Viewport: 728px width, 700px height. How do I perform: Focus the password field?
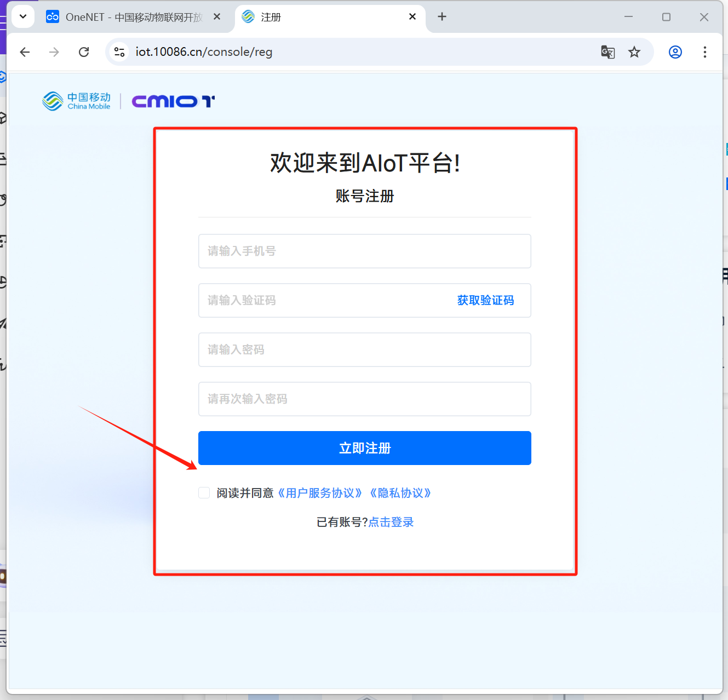click(x=365, y=349)
